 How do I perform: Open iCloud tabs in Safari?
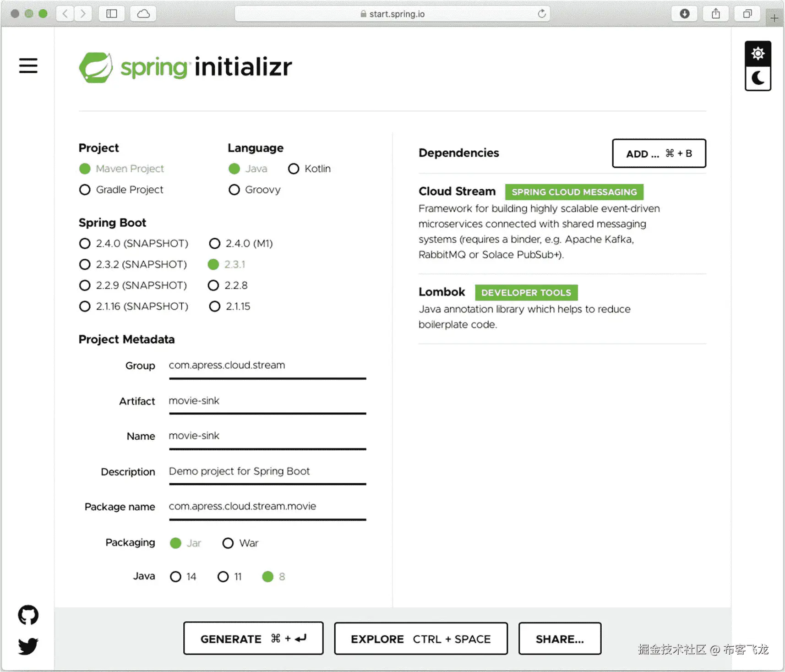point(143,14)
